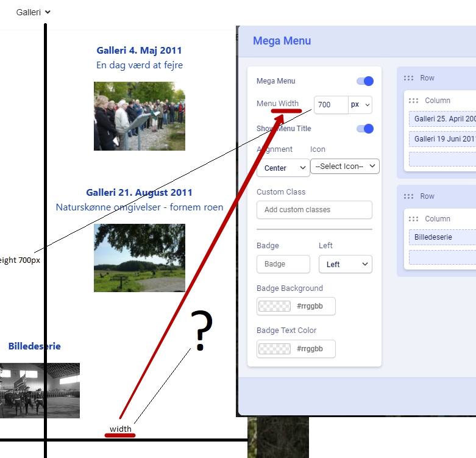Click Badge Text Color swatch
The width and height of the screenshot is (476, 458).
[x=274, y=349]
